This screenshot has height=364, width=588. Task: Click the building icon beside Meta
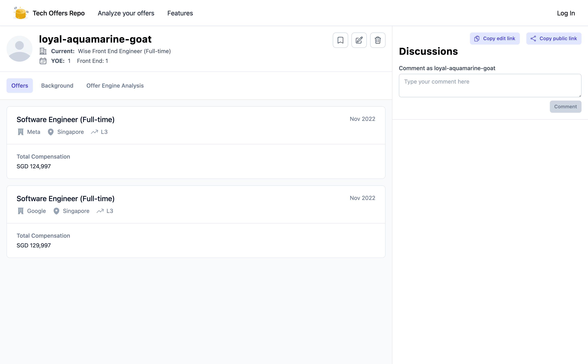[x=21, y=132]
